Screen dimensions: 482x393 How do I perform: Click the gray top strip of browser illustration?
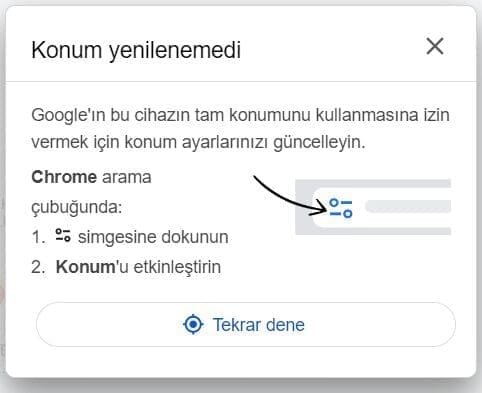pyautogui.click(x=373, y=183)
